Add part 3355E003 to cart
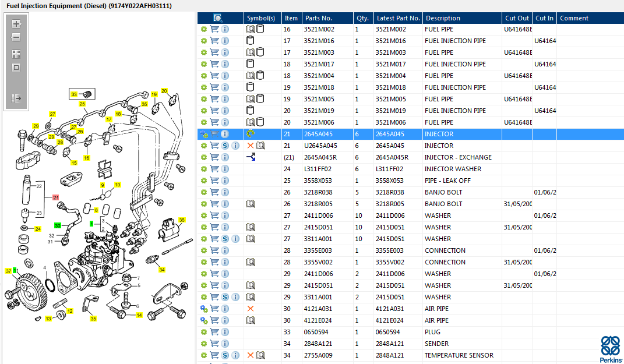Viewport: 624px width, 364px height. (x=214, y=250)
